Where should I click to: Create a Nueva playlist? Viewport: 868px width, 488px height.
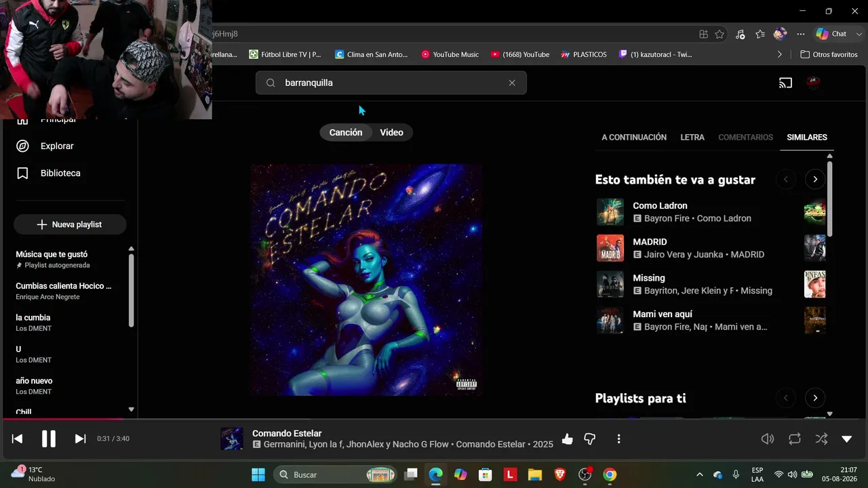coord(70,224)
